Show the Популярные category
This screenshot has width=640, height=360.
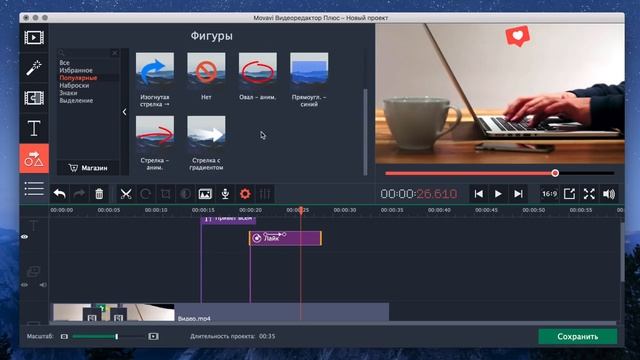point(78,78)
